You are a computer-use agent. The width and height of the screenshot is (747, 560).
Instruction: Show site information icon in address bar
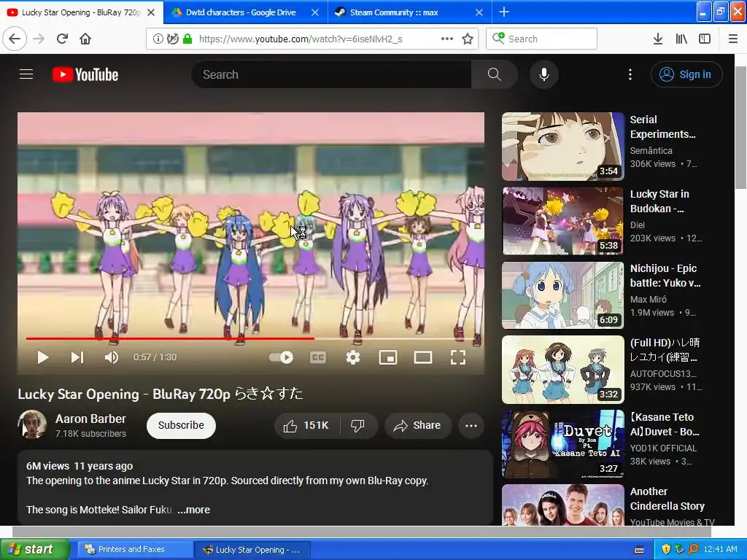(158, 39)
